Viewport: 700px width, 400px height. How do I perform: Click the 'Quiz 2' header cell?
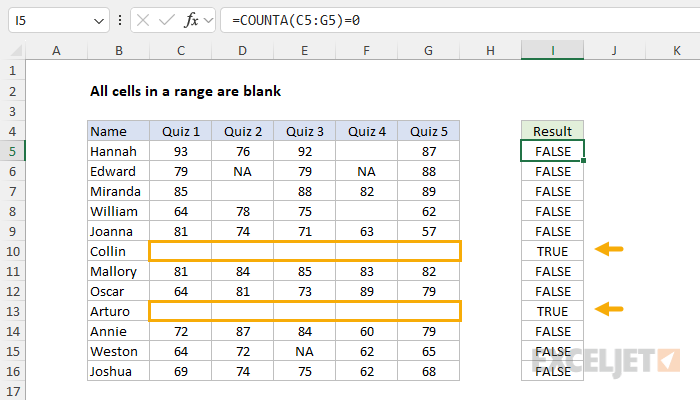pyautogui.click(x=242, y=131)
